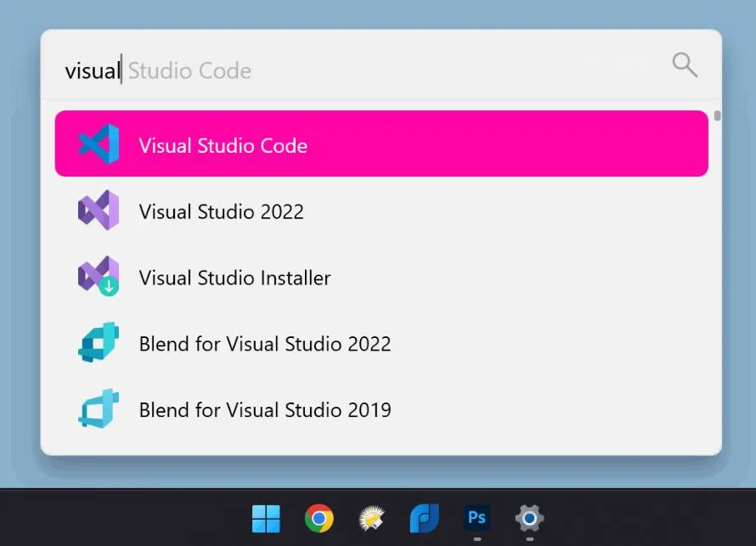Open the Photoshop taskbar icon
Screen dimensions: 756x546
[x=477, y=518]
